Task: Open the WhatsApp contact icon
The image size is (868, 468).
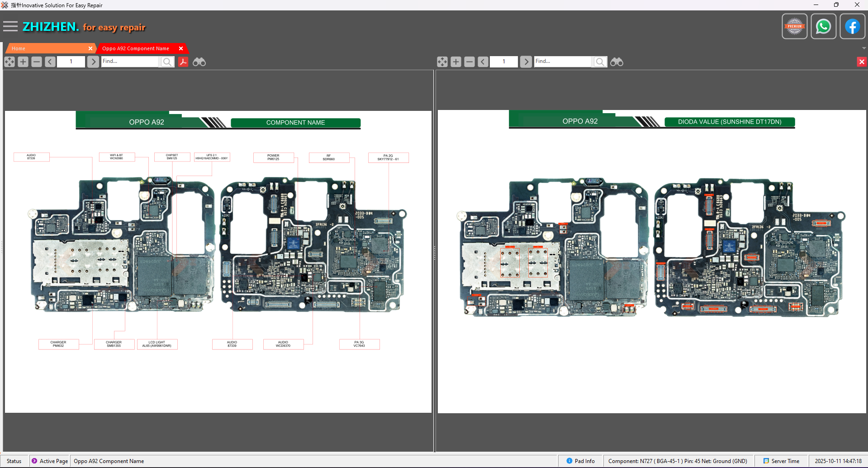Action: pyautogui.click(x=823, y=26)
